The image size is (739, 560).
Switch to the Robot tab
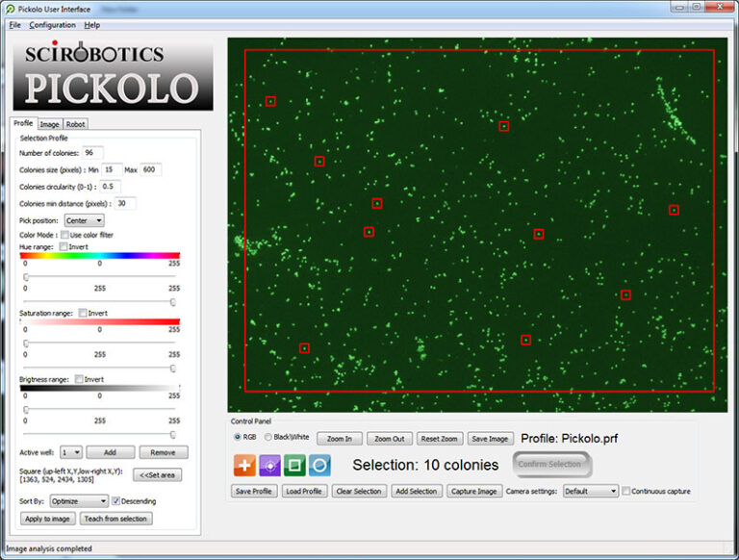(x=76, y=124)
